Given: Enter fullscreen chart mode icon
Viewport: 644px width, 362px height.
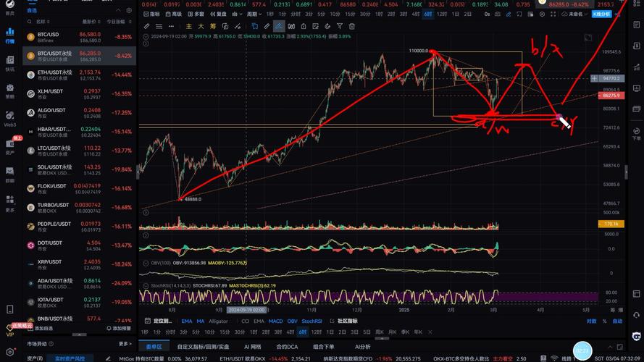Looking at the screenshot, I should [x=553, y=14].
